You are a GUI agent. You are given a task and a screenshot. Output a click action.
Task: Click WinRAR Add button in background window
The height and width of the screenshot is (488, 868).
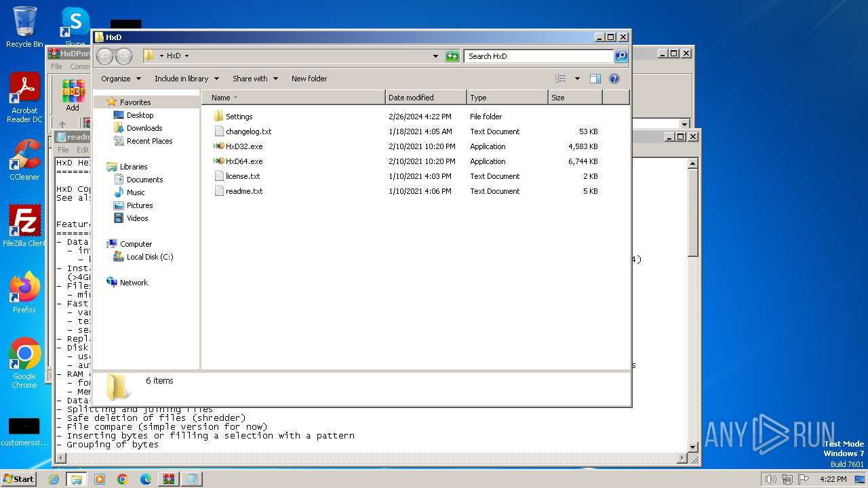(73, 96)
